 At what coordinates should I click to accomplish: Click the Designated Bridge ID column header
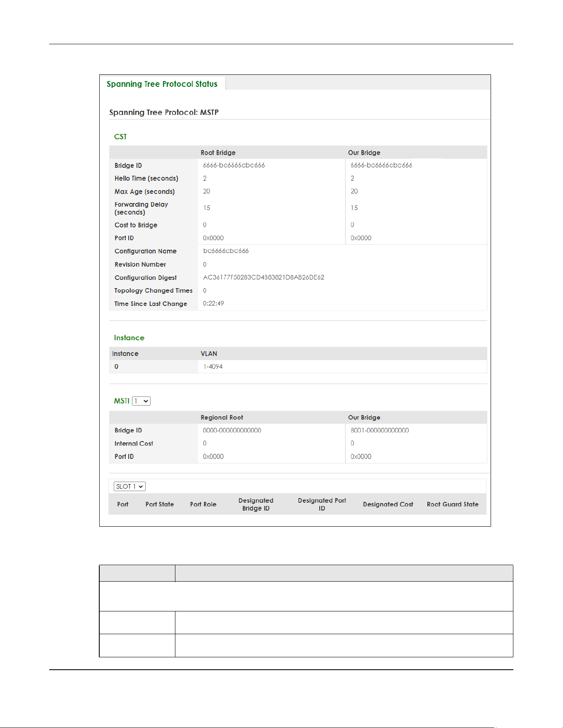click(x=256, y=504)
